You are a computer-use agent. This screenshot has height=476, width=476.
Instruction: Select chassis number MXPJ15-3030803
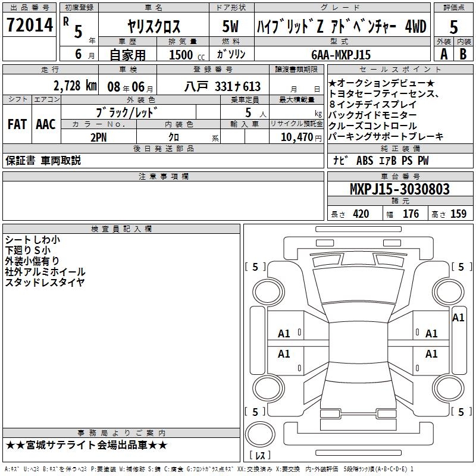(x=399, y=190)
